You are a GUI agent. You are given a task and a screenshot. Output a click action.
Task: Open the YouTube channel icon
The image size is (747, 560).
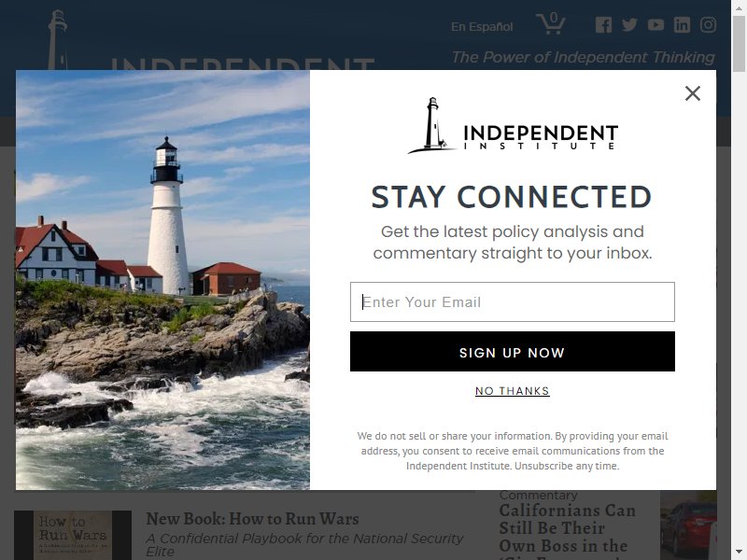(655, 25)
